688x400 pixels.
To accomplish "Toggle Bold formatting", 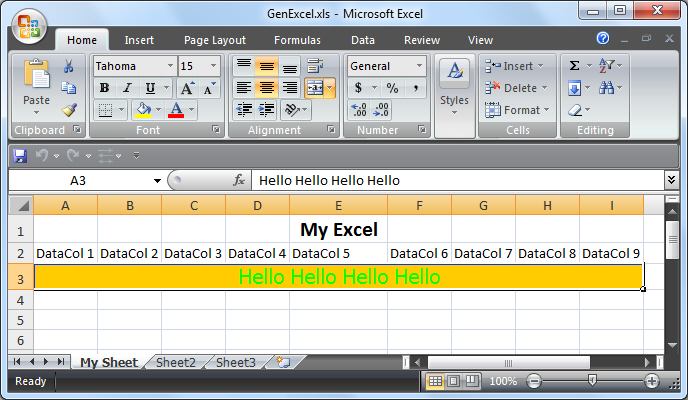I will [104, 88].
